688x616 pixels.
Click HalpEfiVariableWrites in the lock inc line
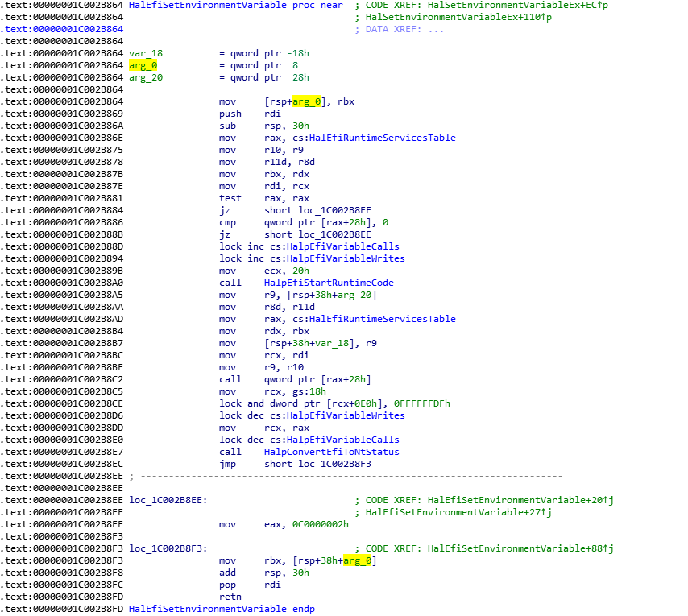[x=346, y=258]
